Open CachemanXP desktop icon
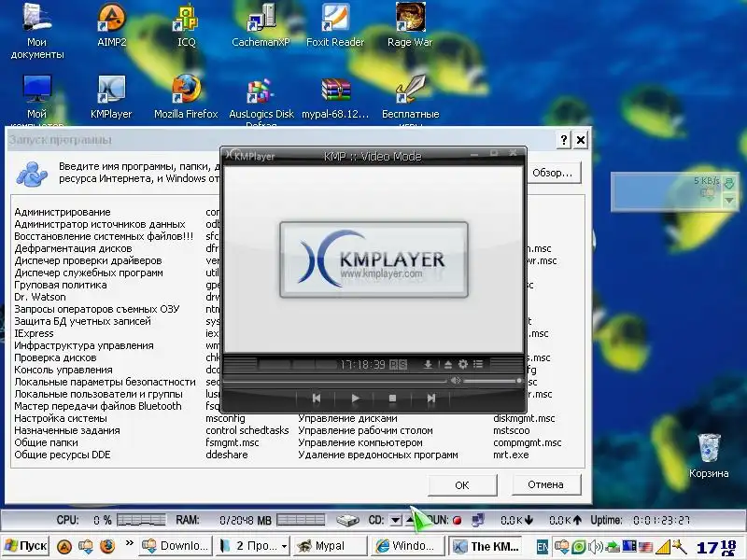 click(261, 25)
